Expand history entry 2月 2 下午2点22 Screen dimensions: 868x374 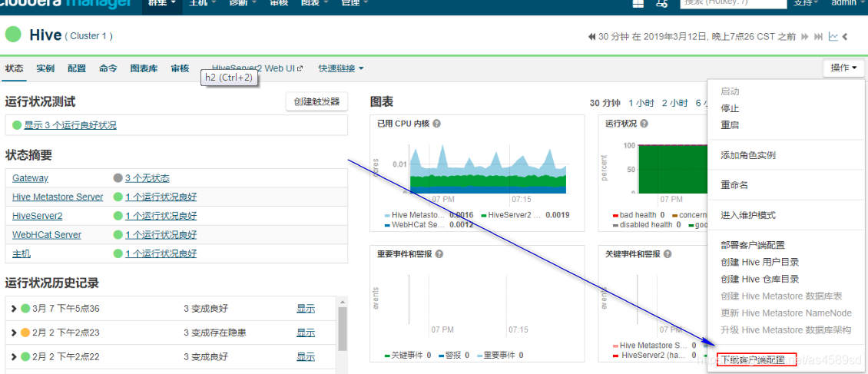[x=14, y=356]
